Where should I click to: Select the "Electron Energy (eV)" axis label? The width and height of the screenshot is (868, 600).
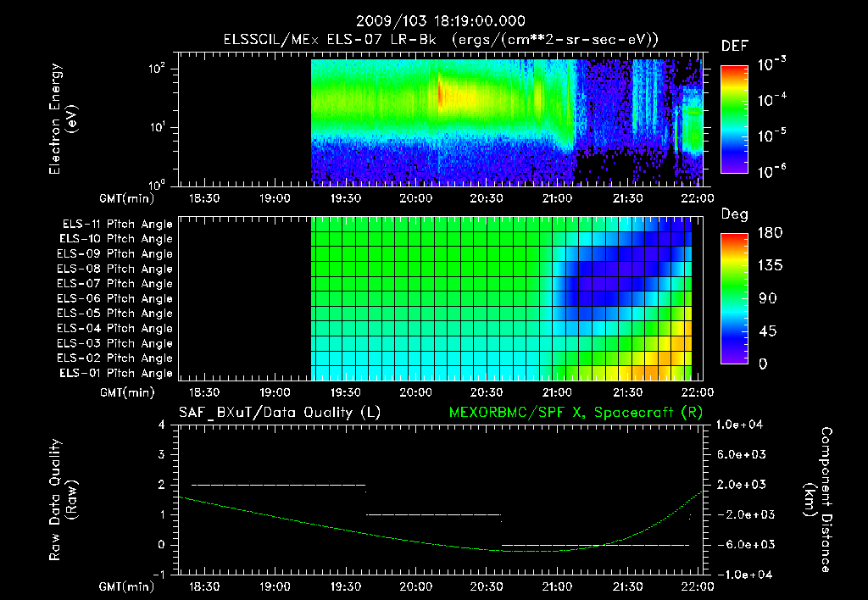(x=63, y=119)
